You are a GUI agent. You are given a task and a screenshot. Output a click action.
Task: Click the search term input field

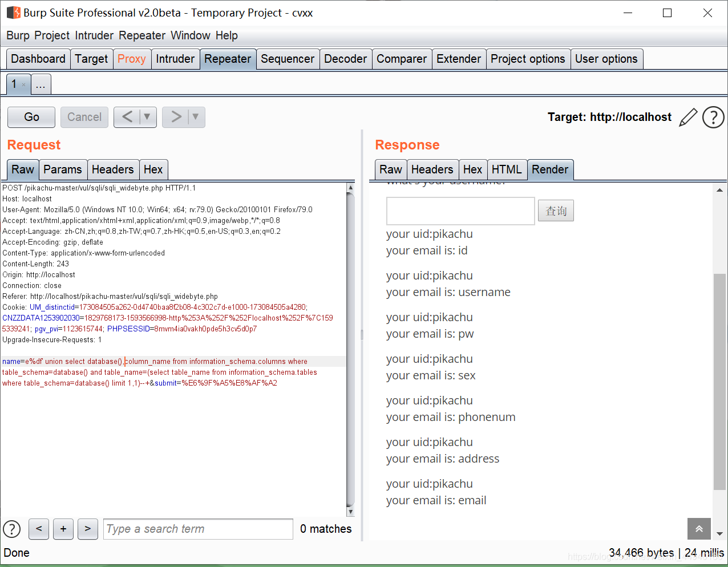(198, 529)
